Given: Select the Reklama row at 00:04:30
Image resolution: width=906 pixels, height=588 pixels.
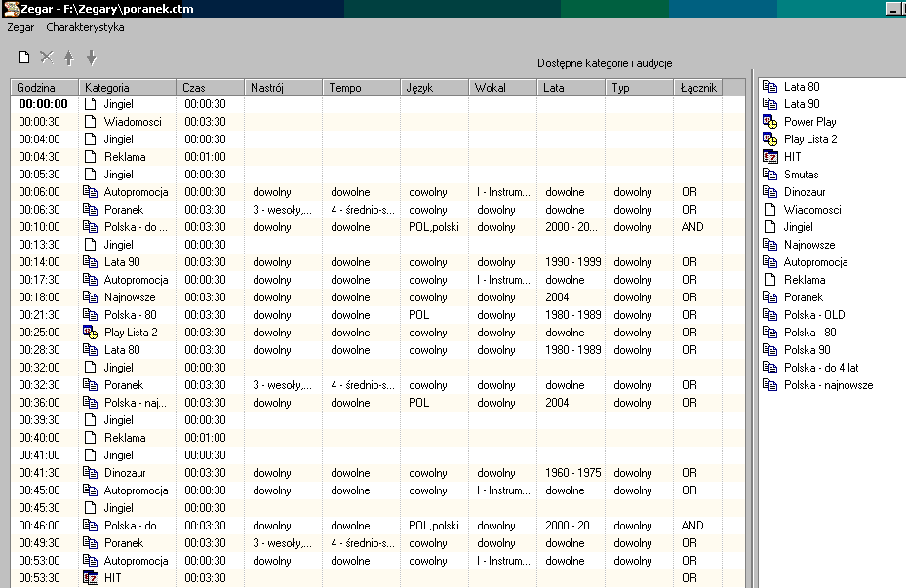Looking at the screenshot, I should (377, 157).
